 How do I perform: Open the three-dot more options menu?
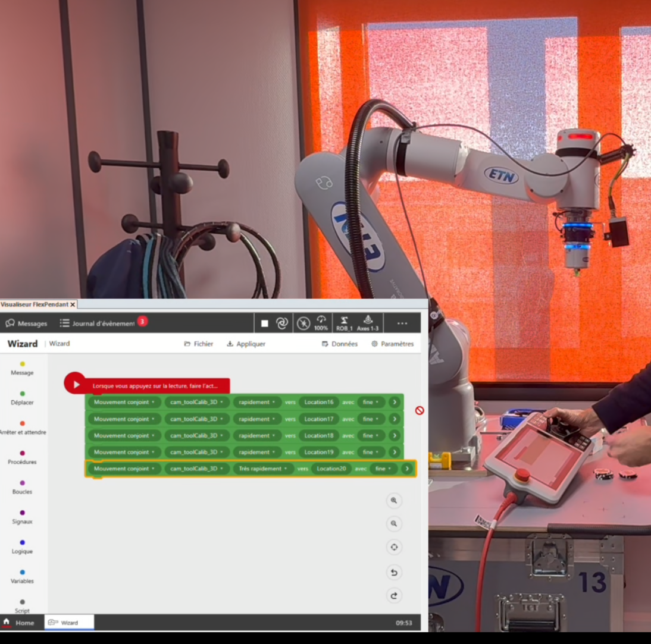[x=402, y=323]
